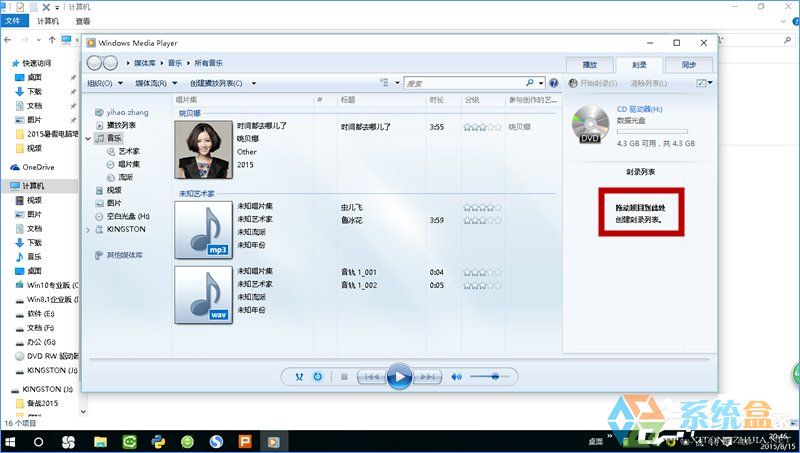Go back in Media Player navigation
Viewport: 800px width, 453px height.
(x=94, y=63)
